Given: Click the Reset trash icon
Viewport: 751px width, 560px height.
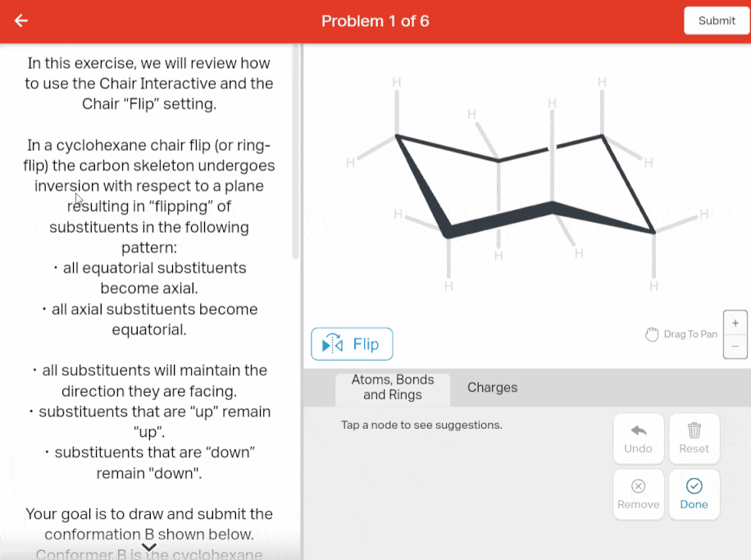Looking at the screenshot, I should point(694,431).
